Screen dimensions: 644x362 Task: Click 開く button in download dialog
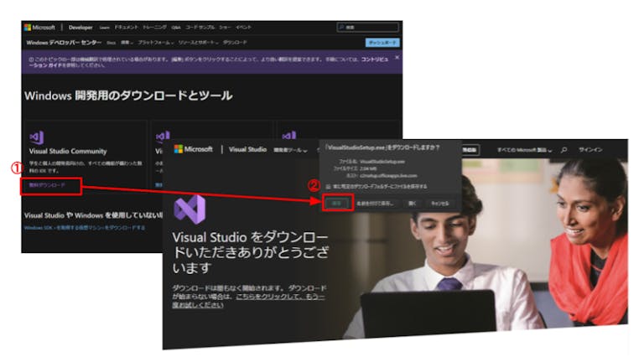click(x=413, y=204)
